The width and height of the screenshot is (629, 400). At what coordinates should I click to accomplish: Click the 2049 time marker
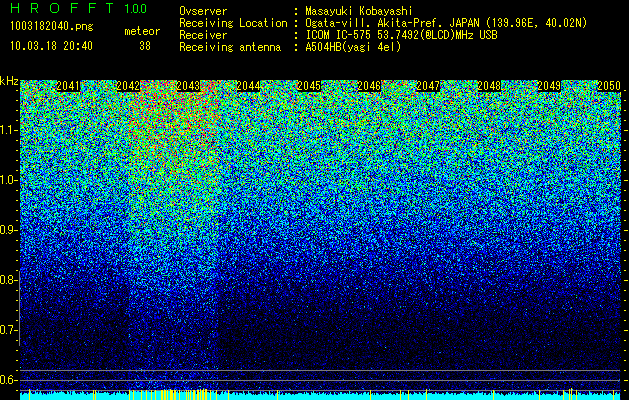point(549,86)
